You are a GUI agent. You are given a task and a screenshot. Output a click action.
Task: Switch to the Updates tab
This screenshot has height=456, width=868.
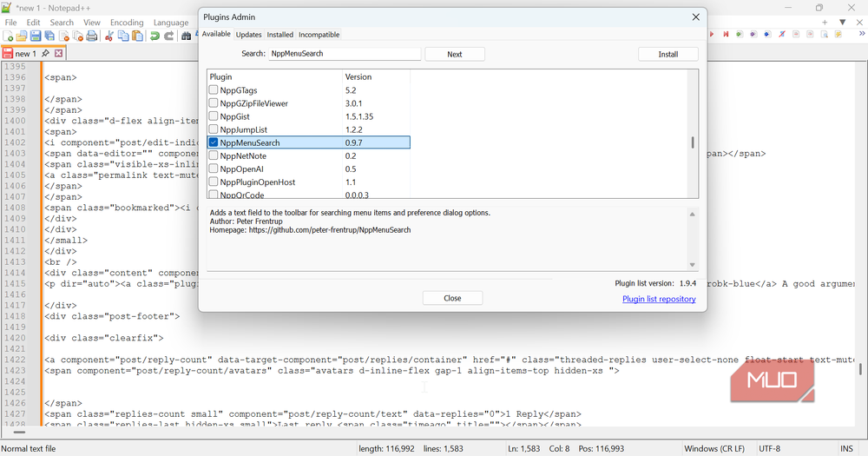point(248,35)
